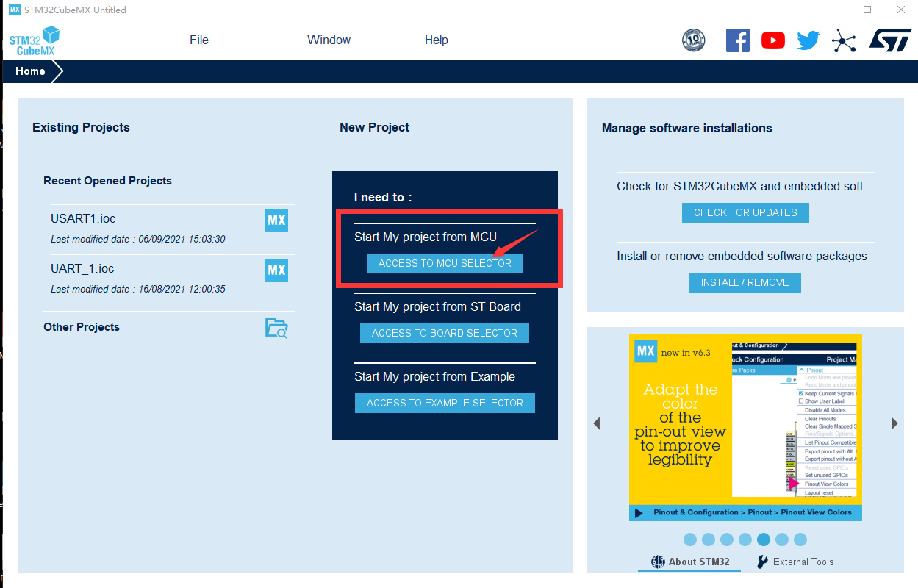Open the Twitter bird icon

click(808, 40)
